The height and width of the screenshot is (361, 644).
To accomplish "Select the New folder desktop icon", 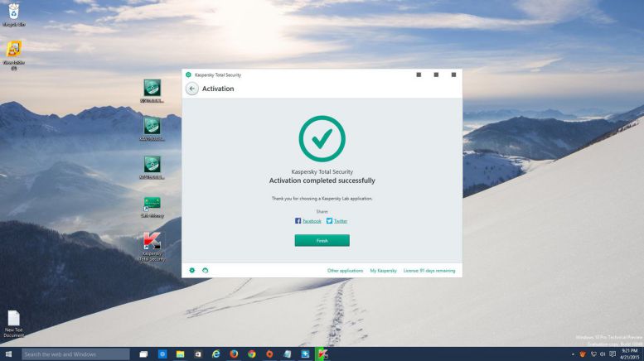I will pyautogui.click(x=13, y=55).
